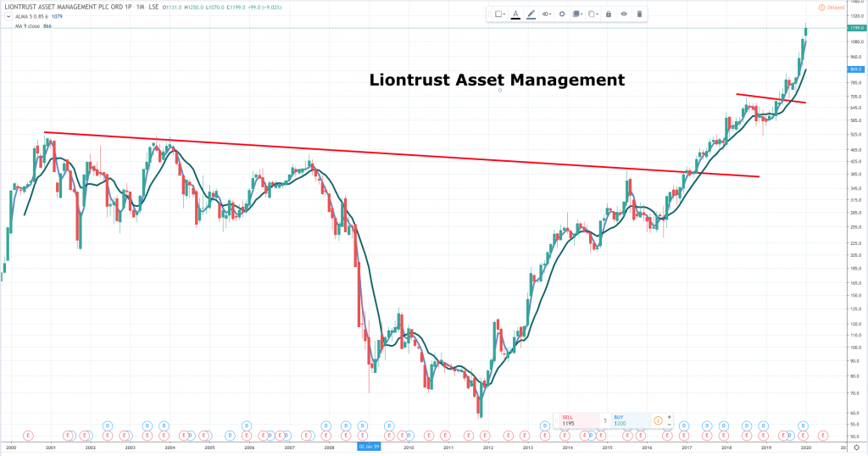Collapse the indicator legend with chevron button
The image size is (868, 456).
(8, 17)
